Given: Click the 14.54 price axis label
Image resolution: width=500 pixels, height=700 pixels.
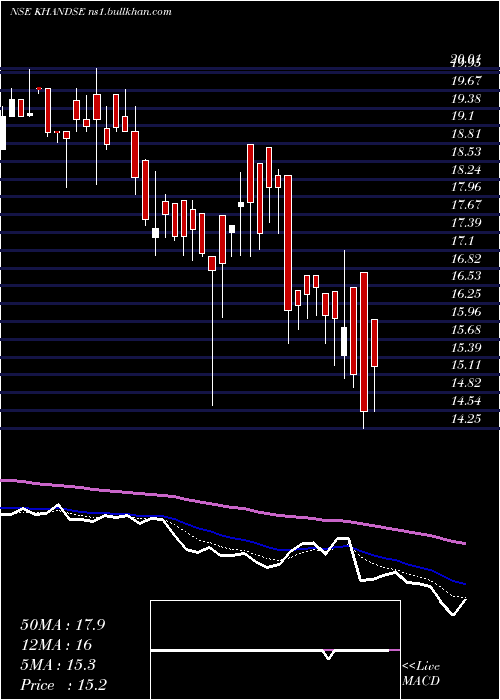Looking at the screenshot, I should pyautogui.click(x=466, y=400).
